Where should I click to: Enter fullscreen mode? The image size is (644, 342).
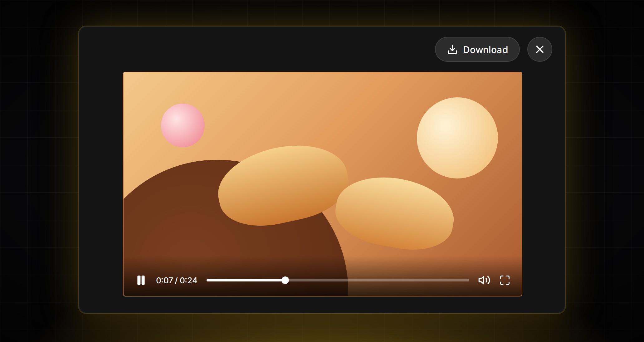pos(505,280)
